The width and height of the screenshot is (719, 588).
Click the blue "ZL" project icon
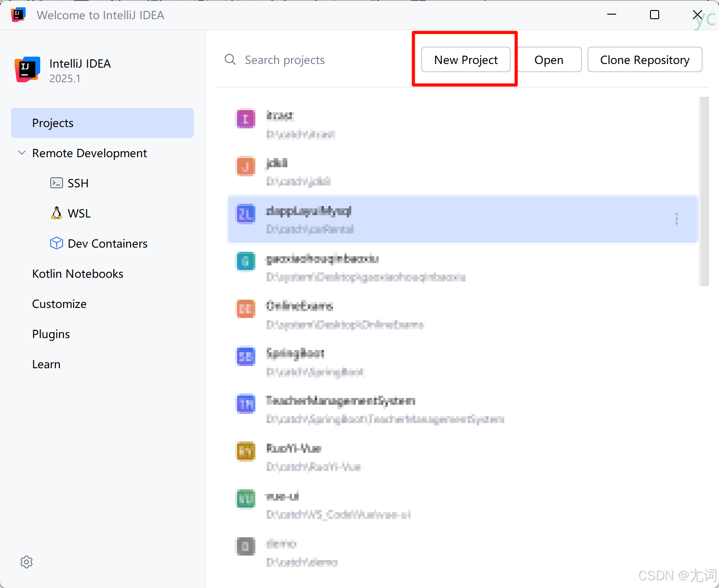click(x=246, y=214)
